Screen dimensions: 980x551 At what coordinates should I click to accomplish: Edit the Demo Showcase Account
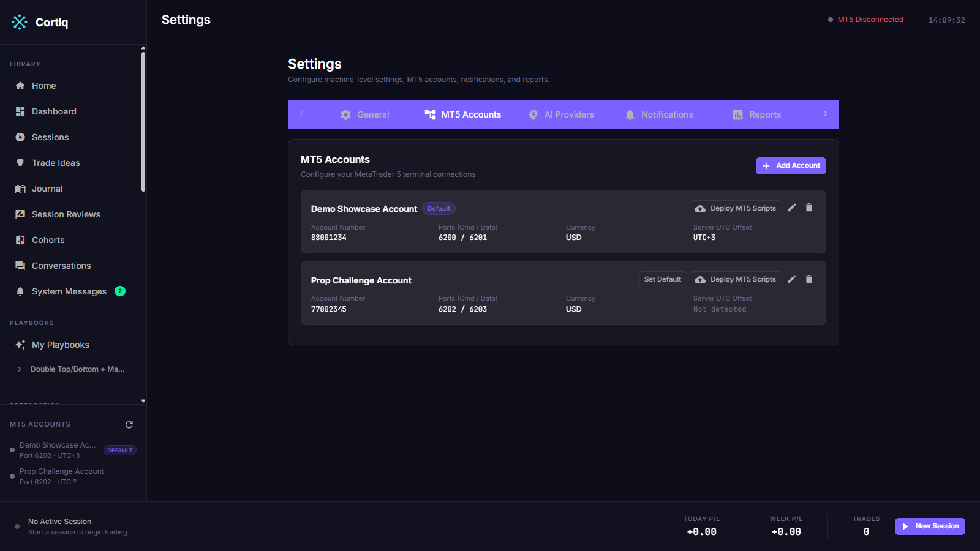[792, 208]
